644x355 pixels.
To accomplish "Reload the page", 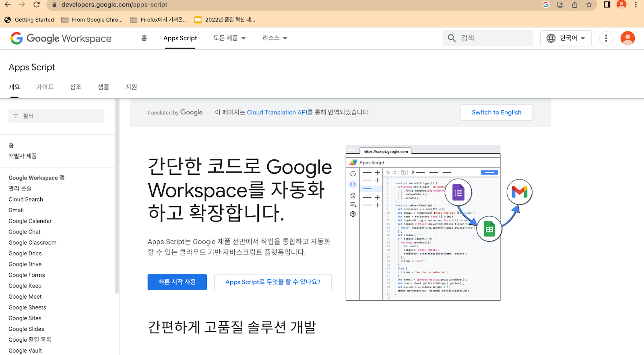I will [x=37, y=5].
